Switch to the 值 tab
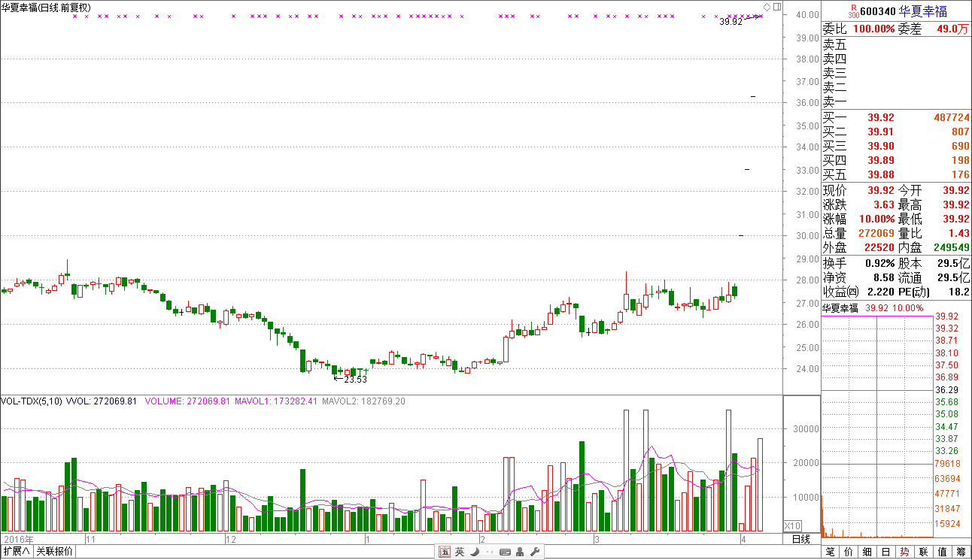 click(x=943, y=552)
